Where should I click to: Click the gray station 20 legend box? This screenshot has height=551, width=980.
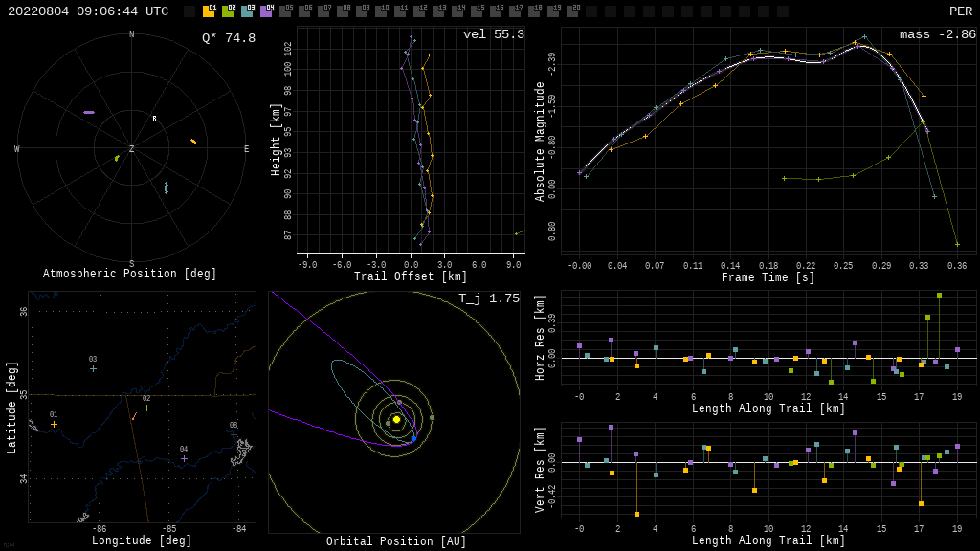pos(572,11)
